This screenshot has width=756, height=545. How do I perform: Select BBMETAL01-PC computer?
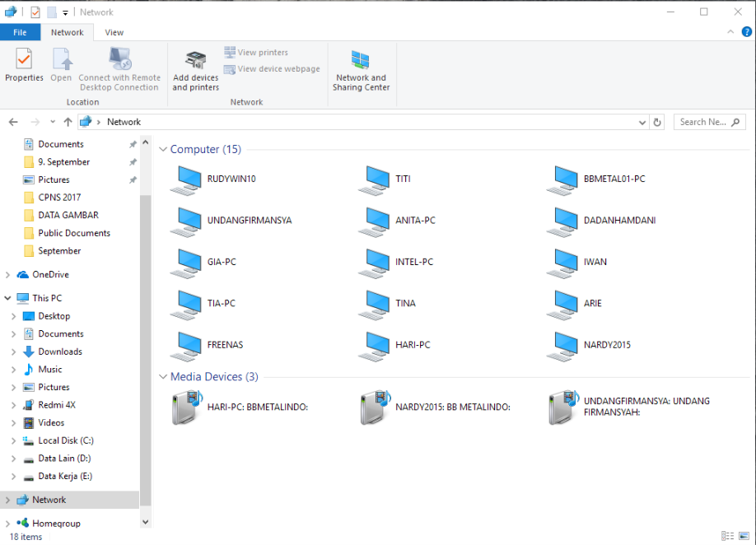pyautogui.click(x=596, y=179)
